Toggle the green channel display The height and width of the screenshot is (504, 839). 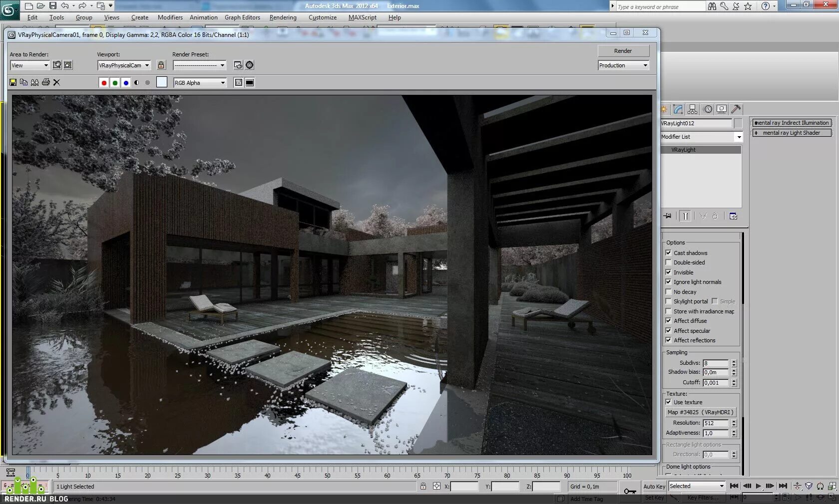pos(115,83)
